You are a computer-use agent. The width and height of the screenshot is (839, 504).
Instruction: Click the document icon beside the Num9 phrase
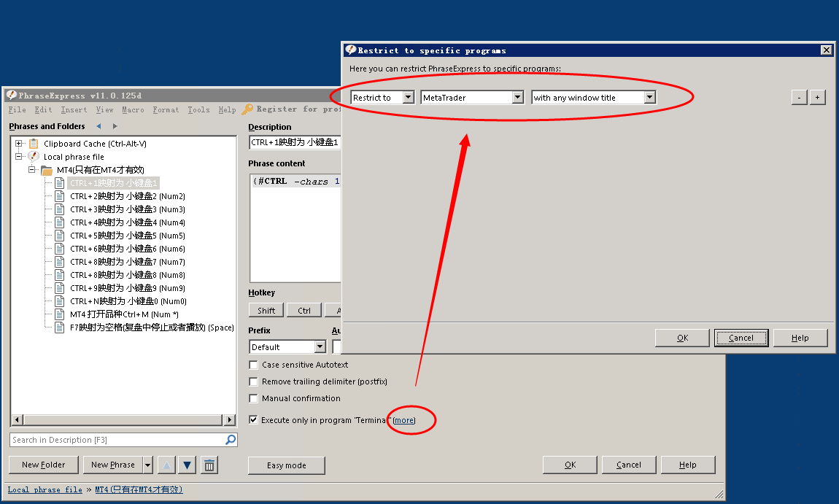(60, 288)
